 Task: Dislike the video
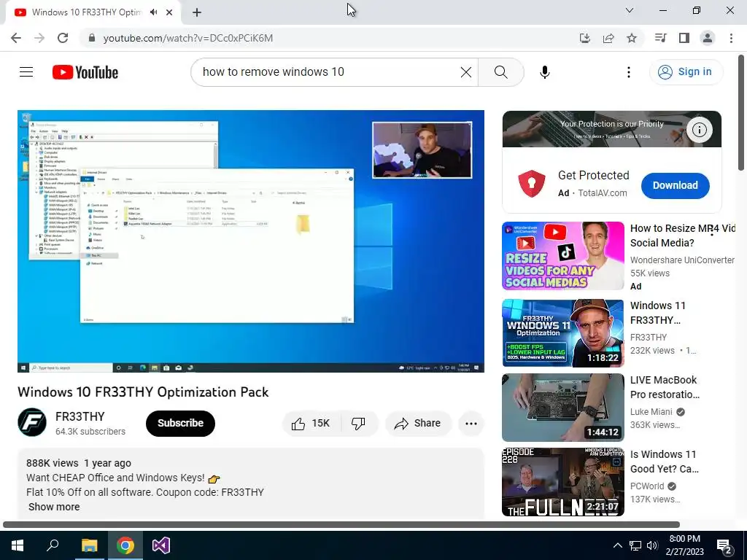coord(358,423)
